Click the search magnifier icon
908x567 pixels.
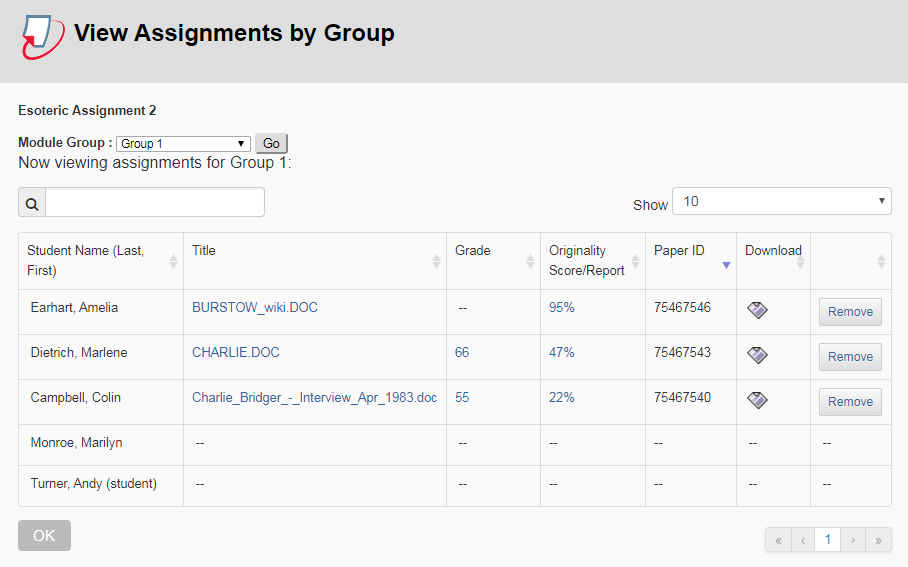click(32, 203)
